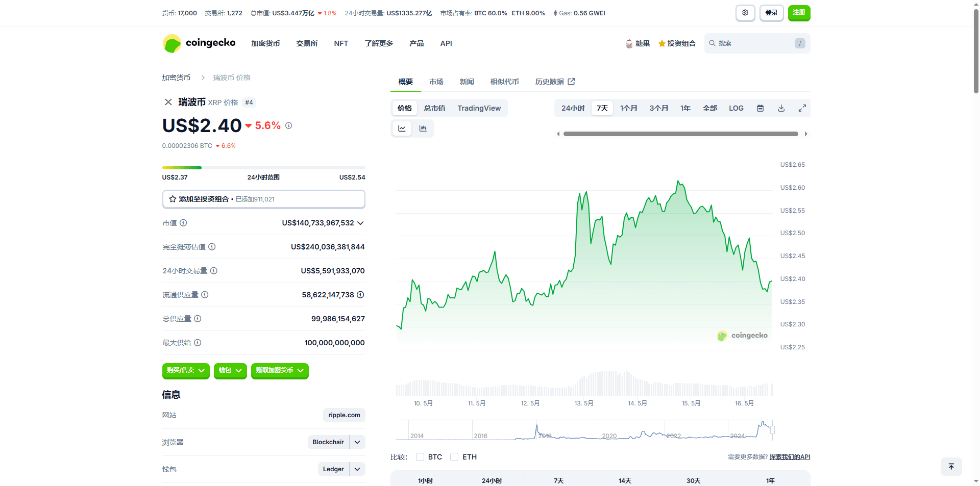Switch to the Similar Coins (相似代币) tab

[504, 82]
